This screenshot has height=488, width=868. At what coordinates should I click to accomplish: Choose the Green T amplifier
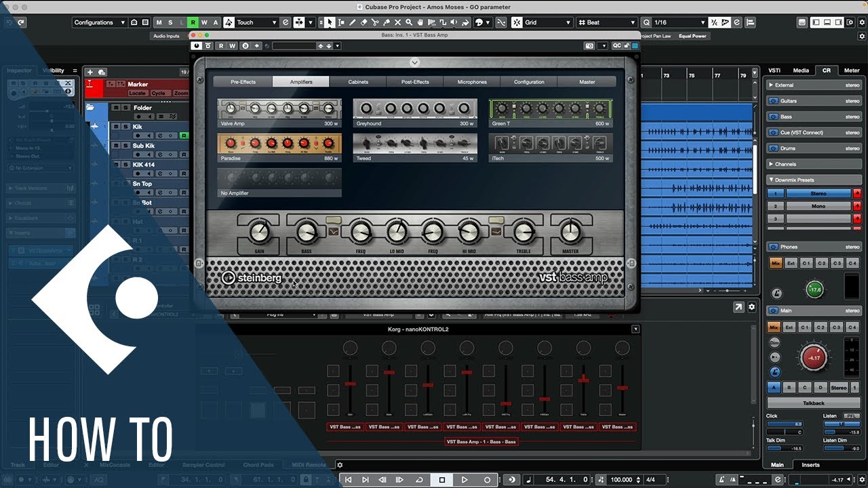(551, 113)
